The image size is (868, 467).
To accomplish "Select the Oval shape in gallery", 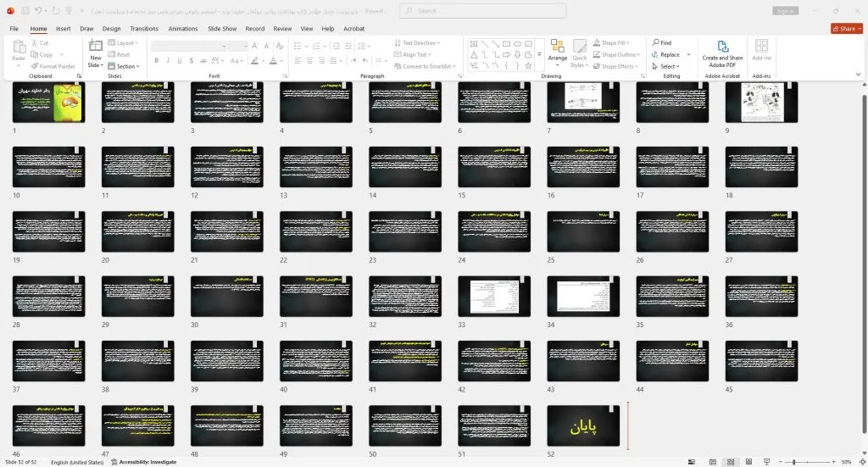I will 518,44.
